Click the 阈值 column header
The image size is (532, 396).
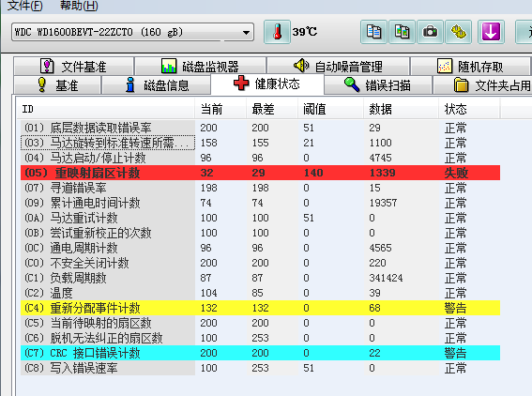331,109
